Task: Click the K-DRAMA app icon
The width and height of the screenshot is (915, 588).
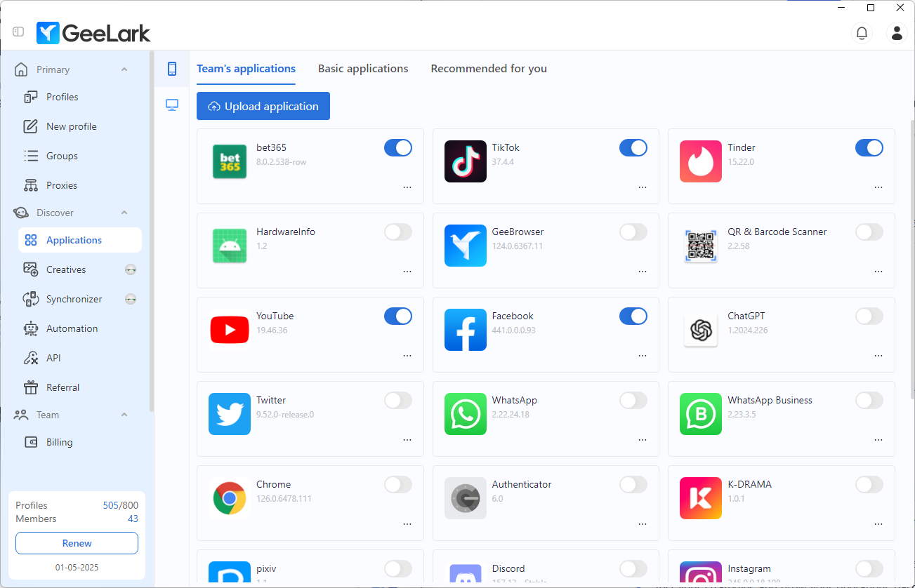Action: pos(701,498)
